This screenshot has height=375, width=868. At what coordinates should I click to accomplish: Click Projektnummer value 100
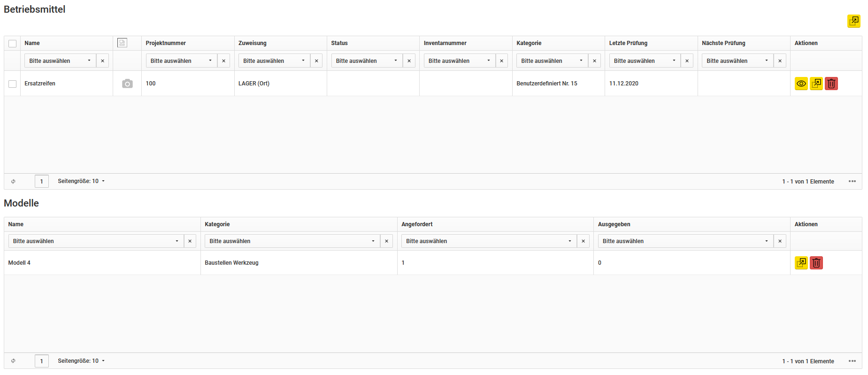click(151, 84)
